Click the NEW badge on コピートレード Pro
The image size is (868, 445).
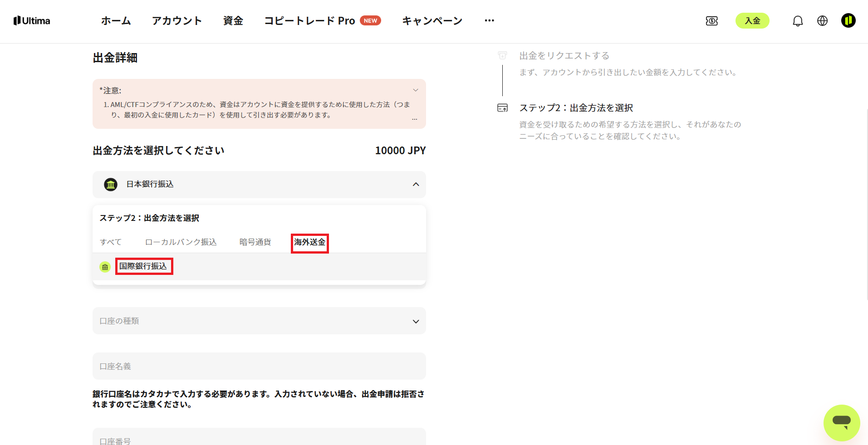(370, 21)
